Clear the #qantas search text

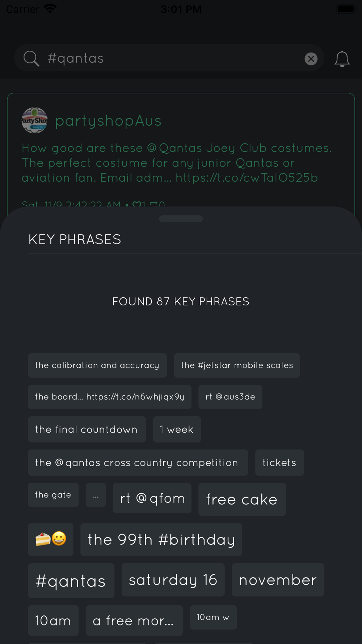311,59
